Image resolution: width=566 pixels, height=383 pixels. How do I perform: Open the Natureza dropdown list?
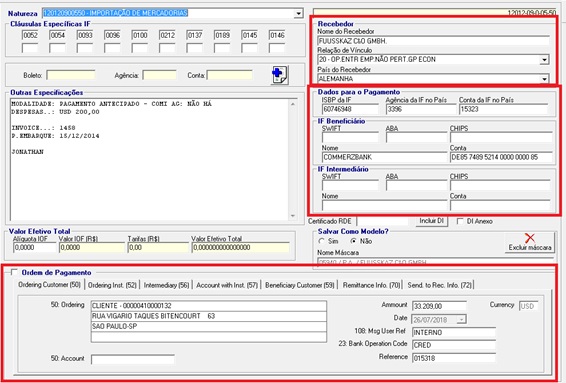[x=298, y=14]
